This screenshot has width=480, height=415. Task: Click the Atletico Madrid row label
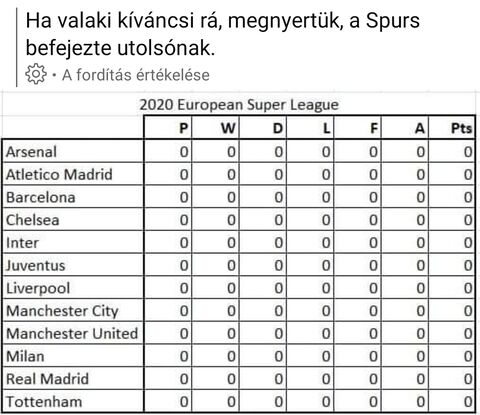click(73, 174)
